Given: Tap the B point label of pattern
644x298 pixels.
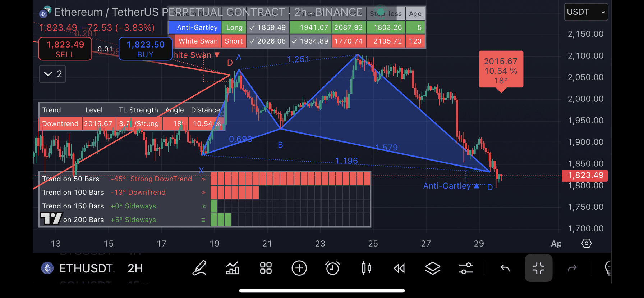Looking at the screenshot, I should (x=280, y=145).
